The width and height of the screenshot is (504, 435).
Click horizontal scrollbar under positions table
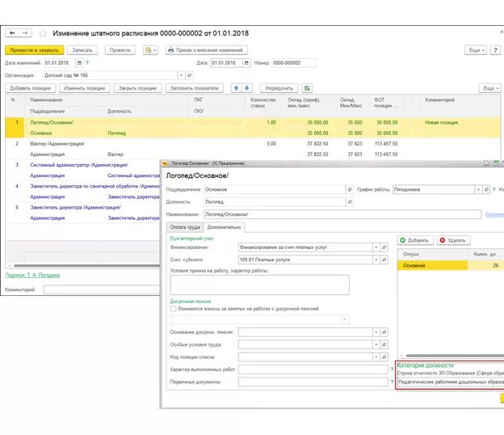[x=86, y=266]
